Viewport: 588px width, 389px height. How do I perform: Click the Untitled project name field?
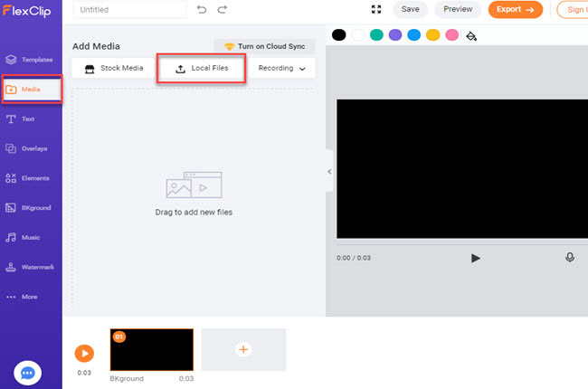point(129,9)
